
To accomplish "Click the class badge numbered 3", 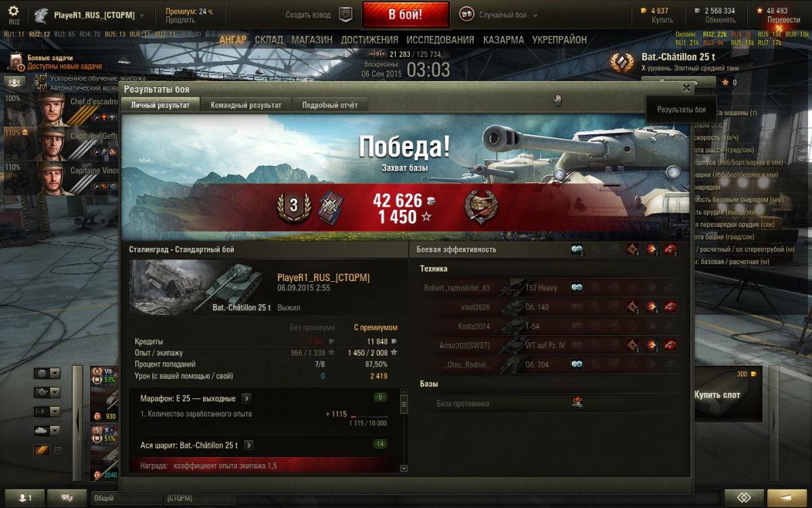I will coord(294,206).
